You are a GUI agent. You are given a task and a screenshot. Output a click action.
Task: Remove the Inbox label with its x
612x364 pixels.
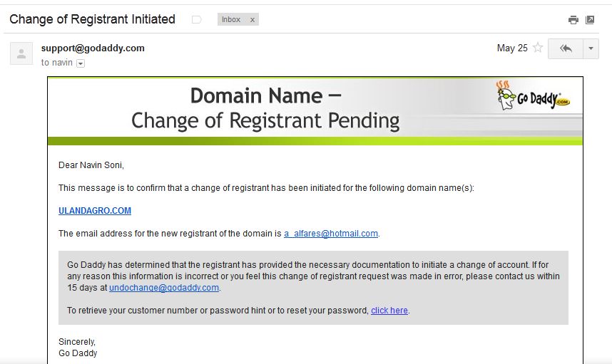(x=252, y=20)
